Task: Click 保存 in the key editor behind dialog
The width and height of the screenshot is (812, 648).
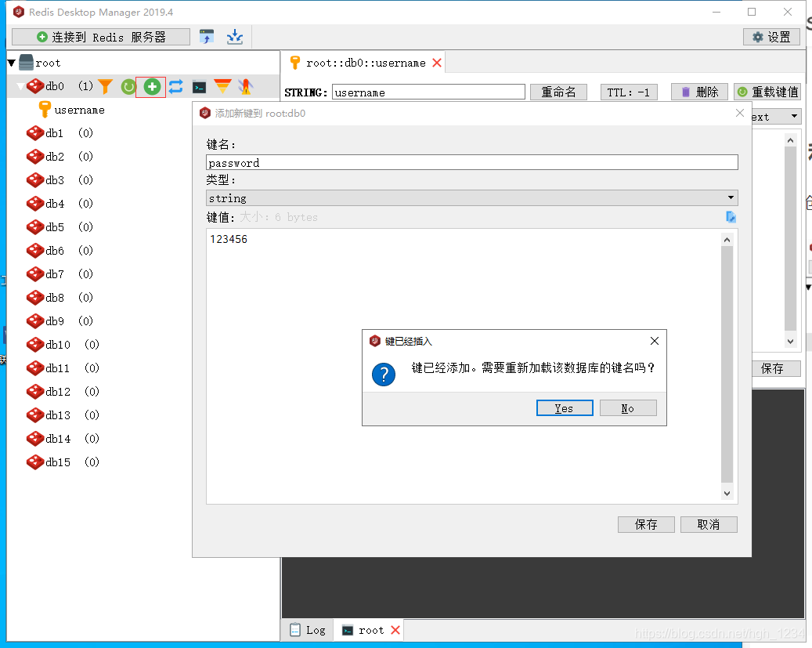Action: click(x=776, y=368)
